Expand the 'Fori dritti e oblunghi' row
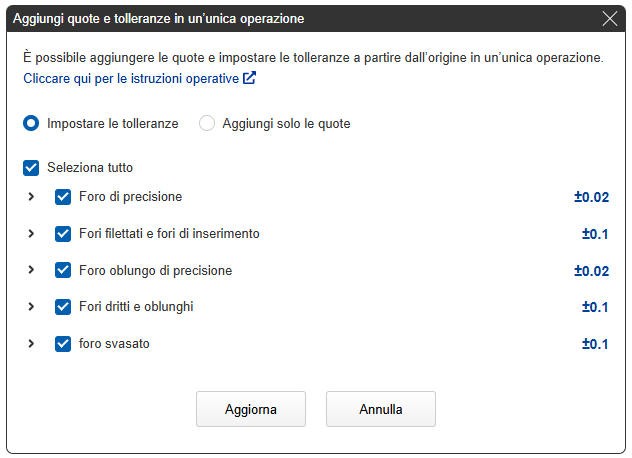This screenshot has height=458, width=632. click(31, 307)
